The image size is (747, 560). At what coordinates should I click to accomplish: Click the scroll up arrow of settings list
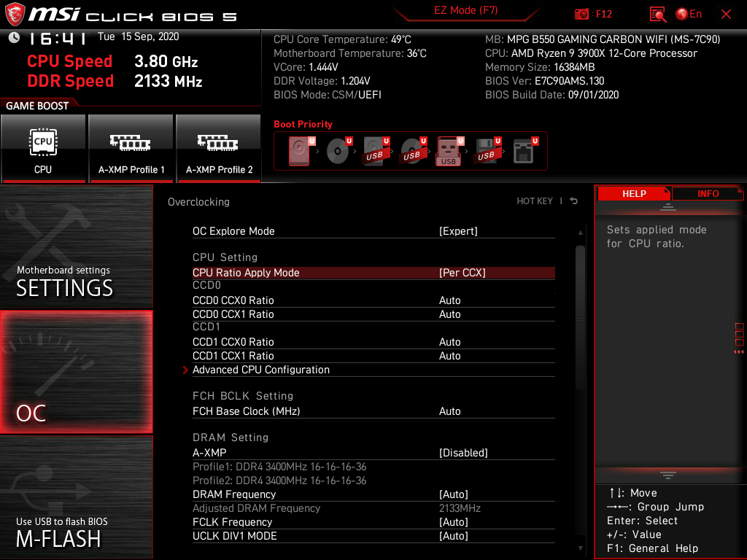(580, 233)
